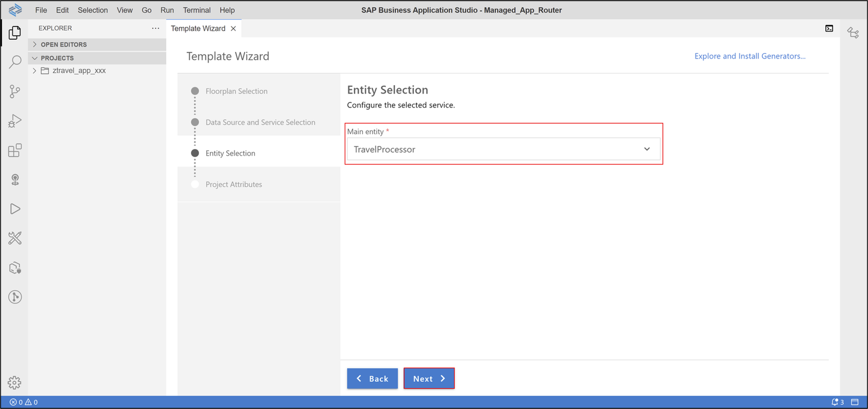
Task: Open the Source Control icon
Action: (15, 91)
